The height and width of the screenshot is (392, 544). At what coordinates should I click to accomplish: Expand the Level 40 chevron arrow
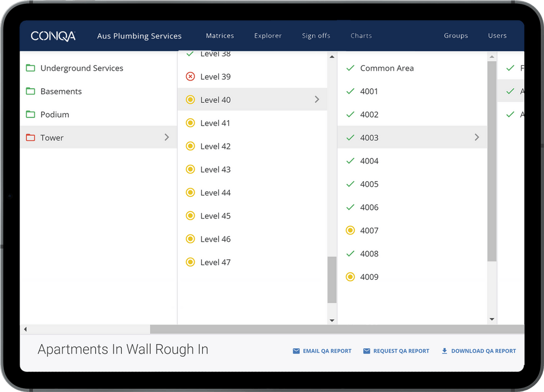click(317, 100)
